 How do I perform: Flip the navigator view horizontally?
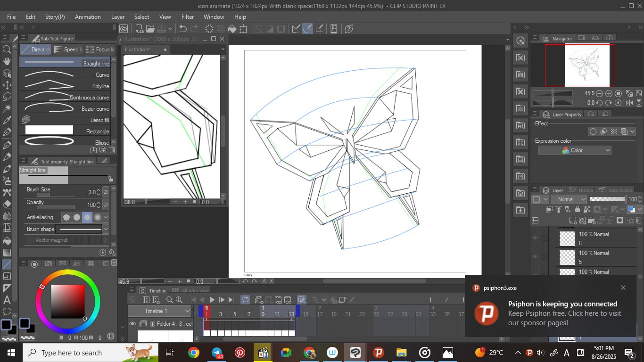click(629, 102)
